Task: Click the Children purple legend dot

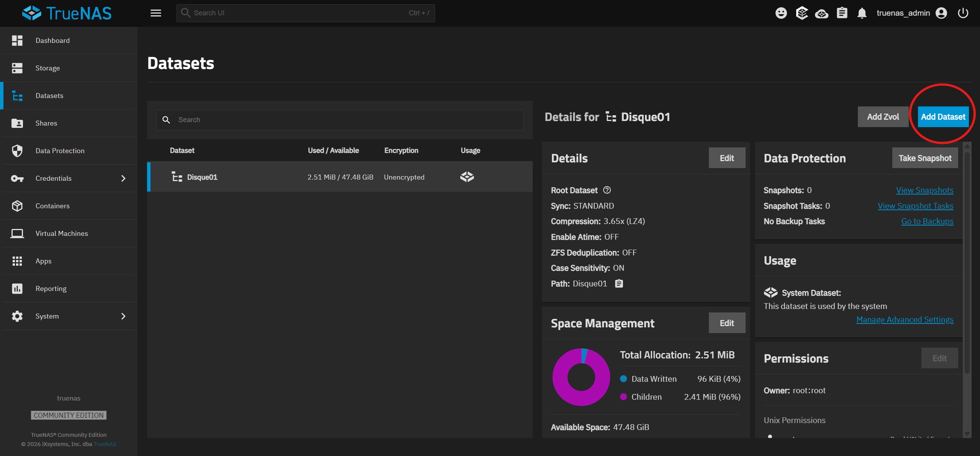Action: (x=623, y=397)
